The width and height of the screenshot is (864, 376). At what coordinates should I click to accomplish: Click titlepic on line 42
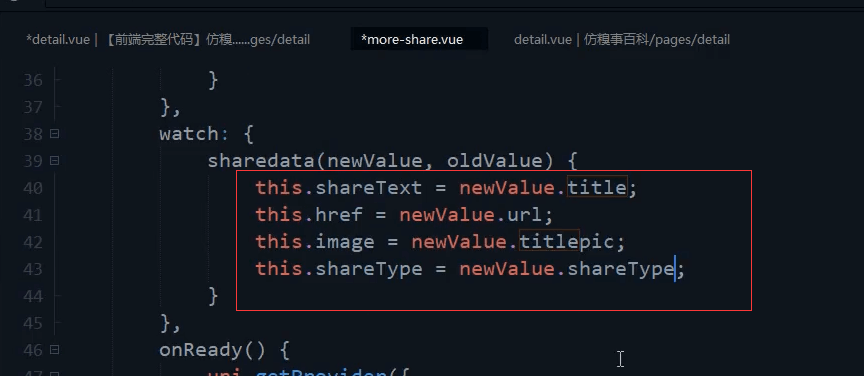567,242
